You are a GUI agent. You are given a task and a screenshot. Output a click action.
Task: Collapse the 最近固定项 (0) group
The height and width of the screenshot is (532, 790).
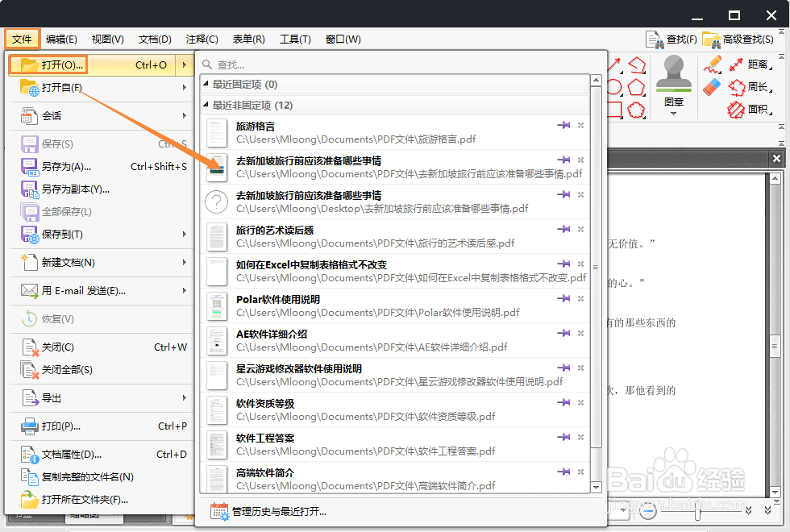pyautogui.click(x=206, y=84)
